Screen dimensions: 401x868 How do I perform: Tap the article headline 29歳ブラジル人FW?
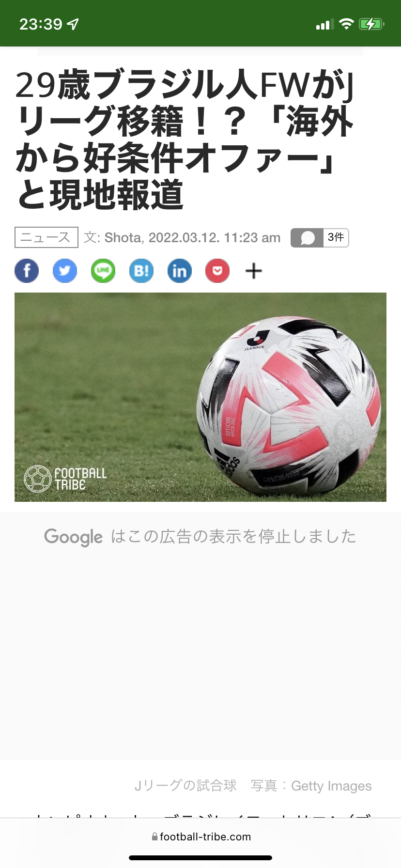click(x=185, y=140)
